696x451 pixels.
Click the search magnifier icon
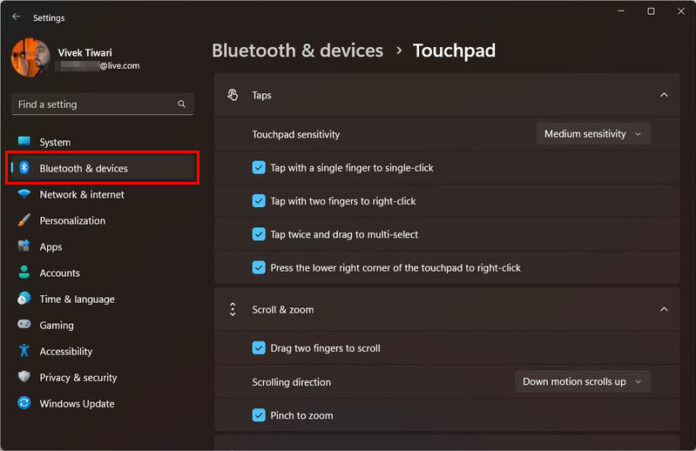coord(181,104)
